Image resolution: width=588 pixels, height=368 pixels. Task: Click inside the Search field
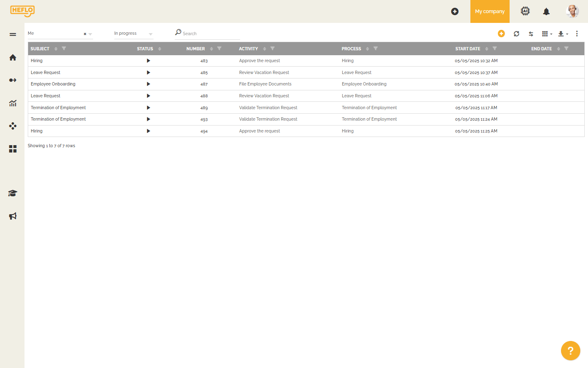coord(206,33)
